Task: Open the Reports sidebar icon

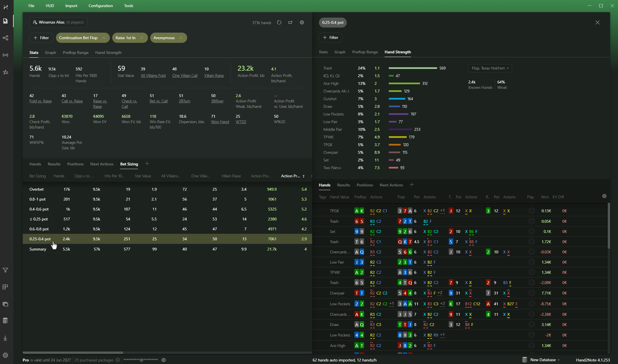Action: coord(5,21)
